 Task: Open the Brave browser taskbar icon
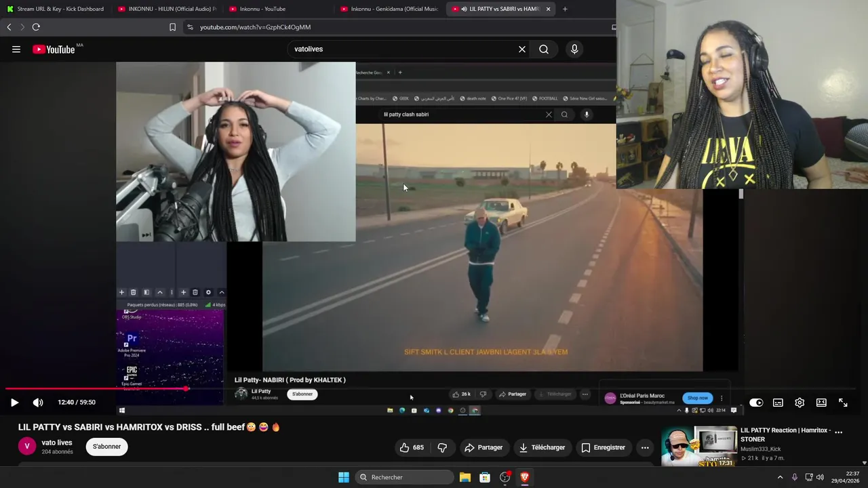(524, 477)
